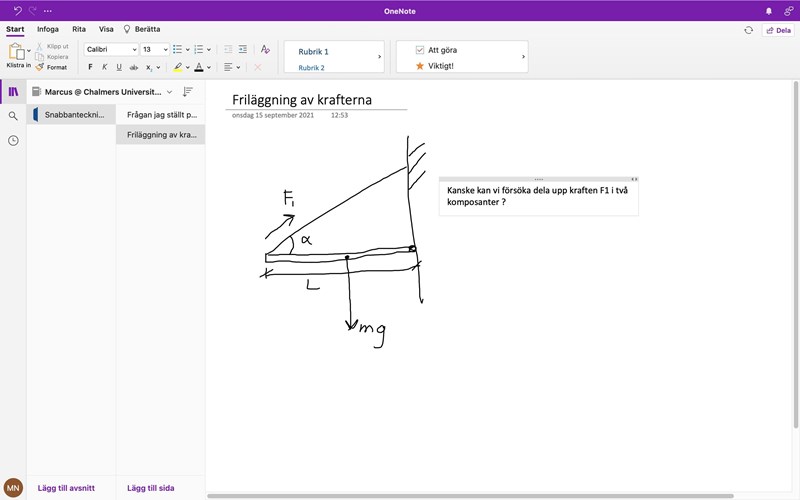Viewport: 800px width, 500px height.
Task: Toggle the Att göra checkbox tag
Action: click(x=420, y=49)
